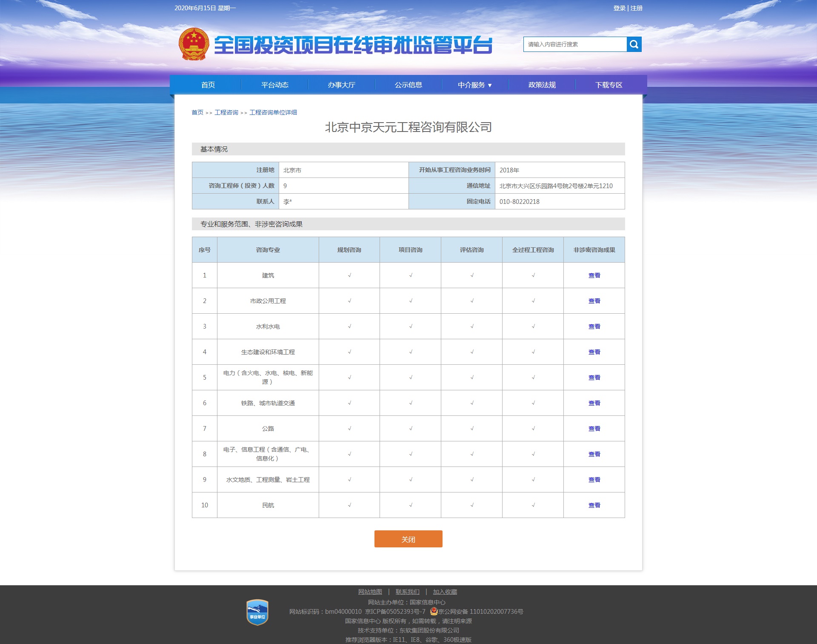Open 网站地图 link in the footer
This screenshot has width=817, height=644.
point(370,592)
